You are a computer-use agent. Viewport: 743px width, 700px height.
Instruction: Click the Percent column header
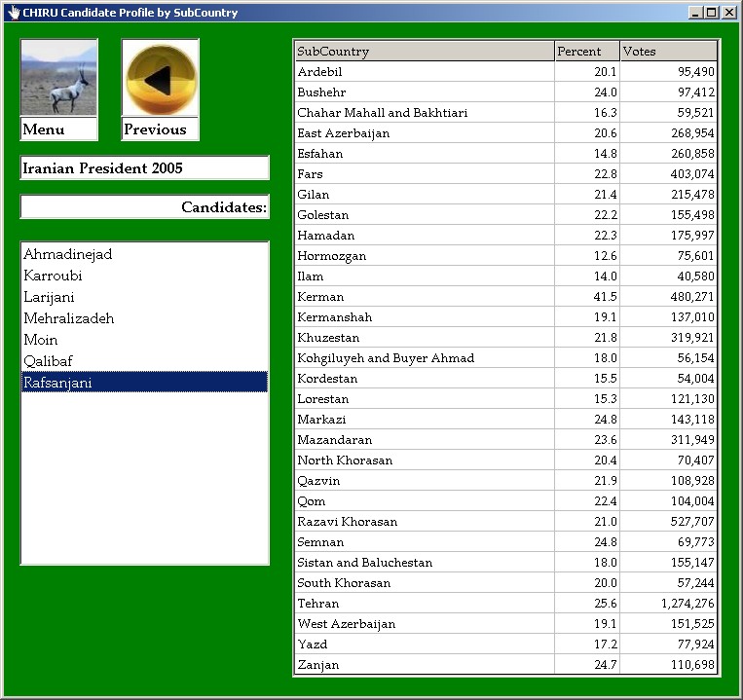tap(586, 52)
